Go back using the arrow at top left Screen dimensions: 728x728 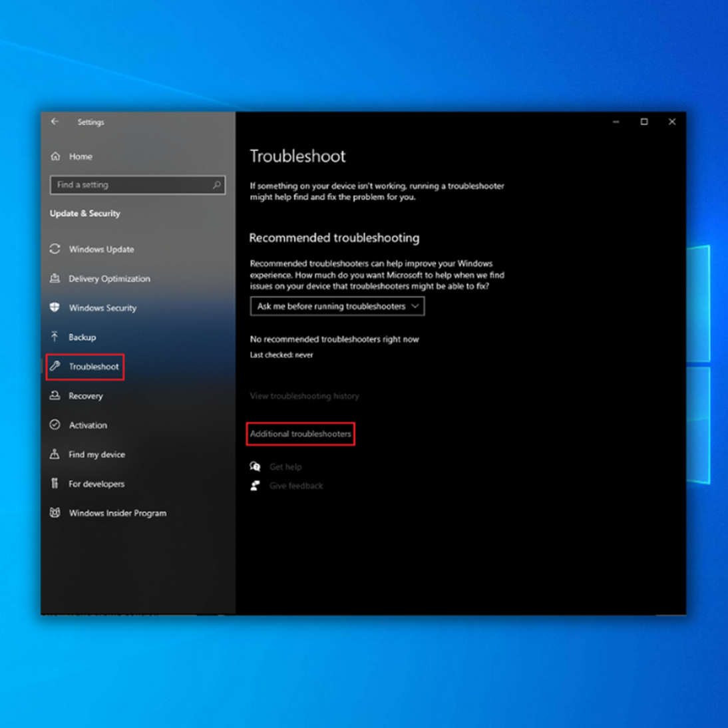click(x=55, y=122)
